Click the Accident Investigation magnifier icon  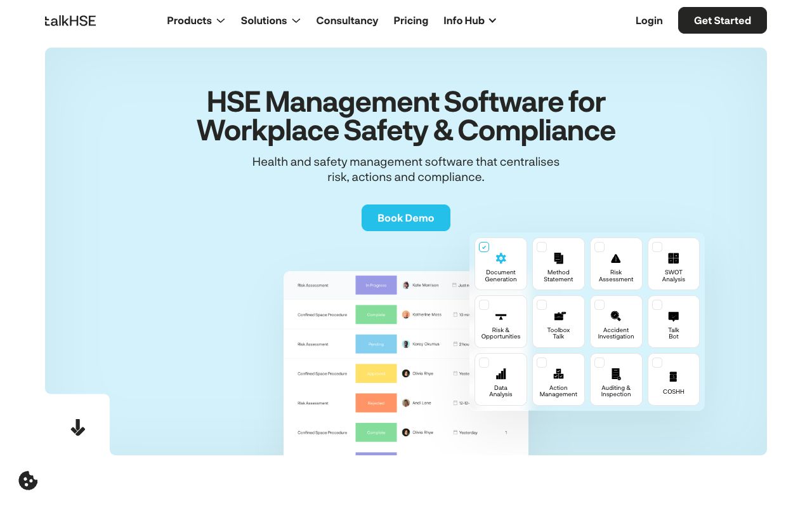(616, 316)
